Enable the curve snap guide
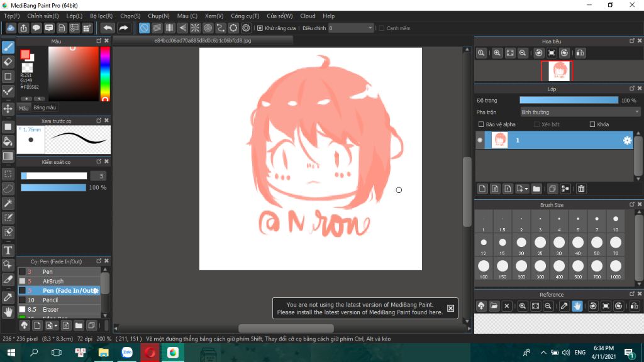 221,28
